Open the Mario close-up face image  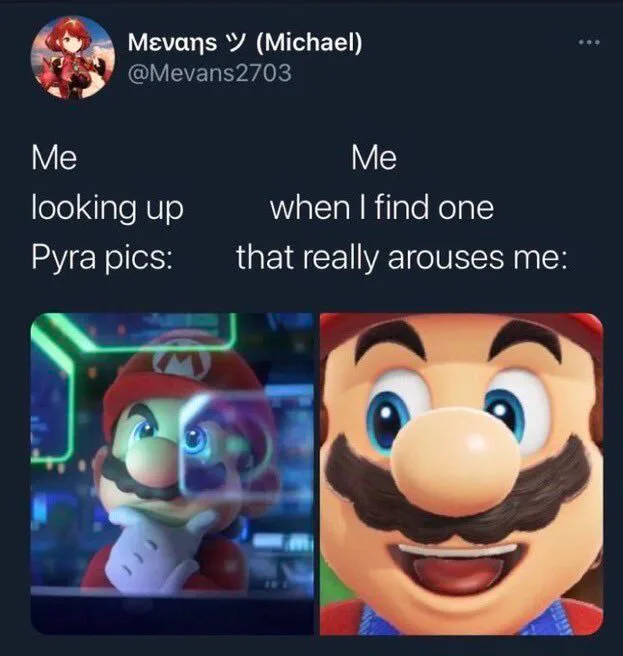click(x=461, y=473)
